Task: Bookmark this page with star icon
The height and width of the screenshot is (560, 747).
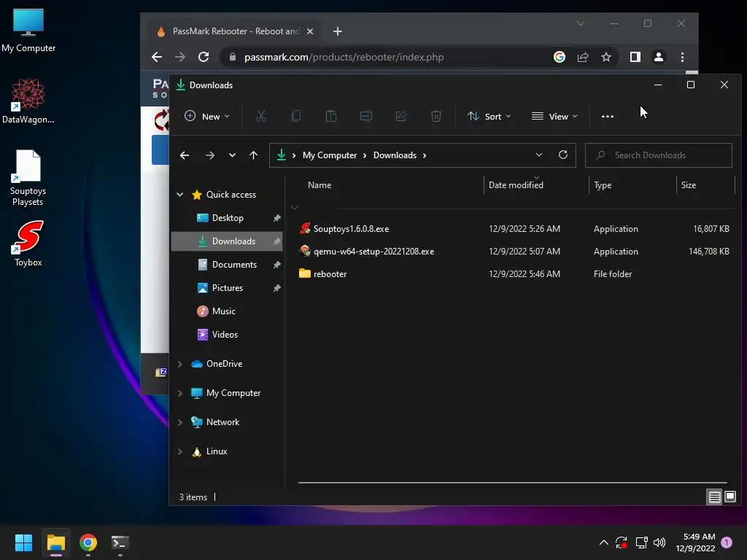Action: [606, 57]
